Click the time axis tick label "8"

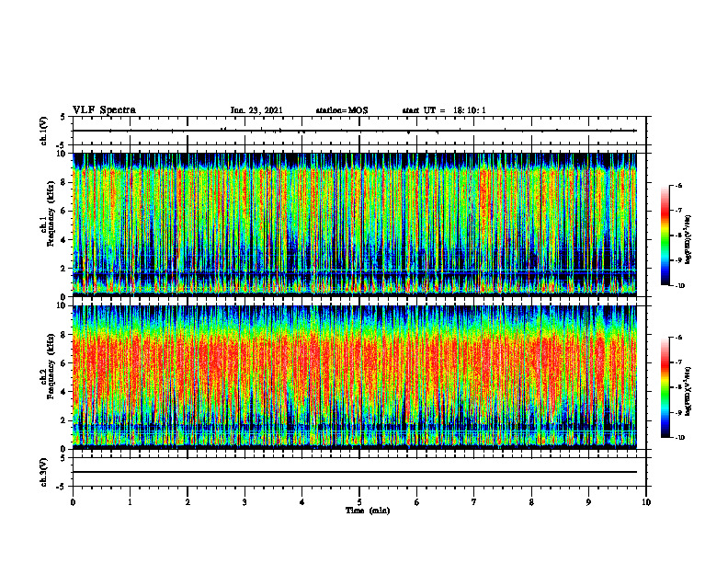click(x=531, y=502)
